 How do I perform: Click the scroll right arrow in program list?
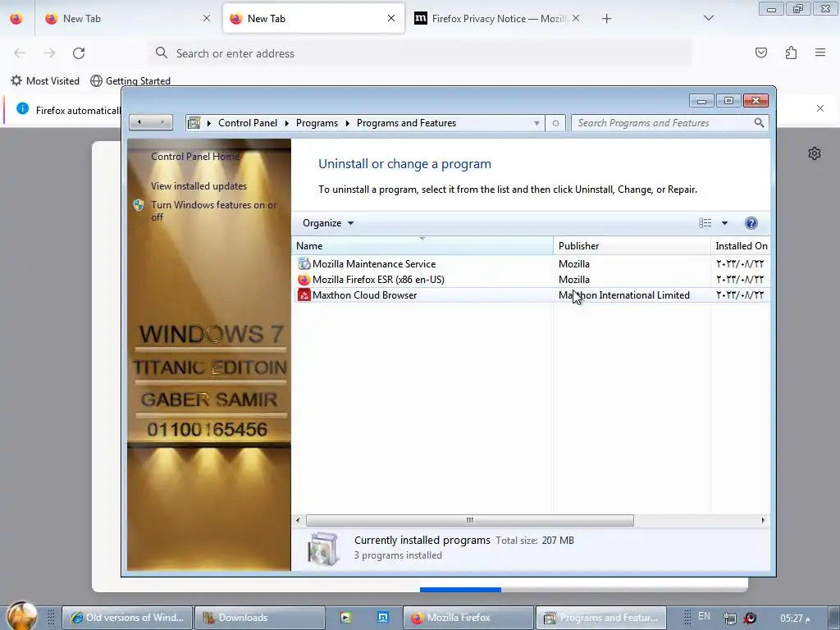(x=764, y=520)
